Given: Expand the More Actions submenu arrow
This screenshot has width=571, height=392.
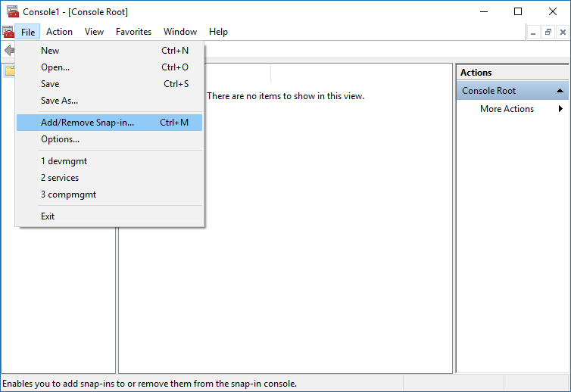Looking at the screenshot, I should (x=560, y=108).
